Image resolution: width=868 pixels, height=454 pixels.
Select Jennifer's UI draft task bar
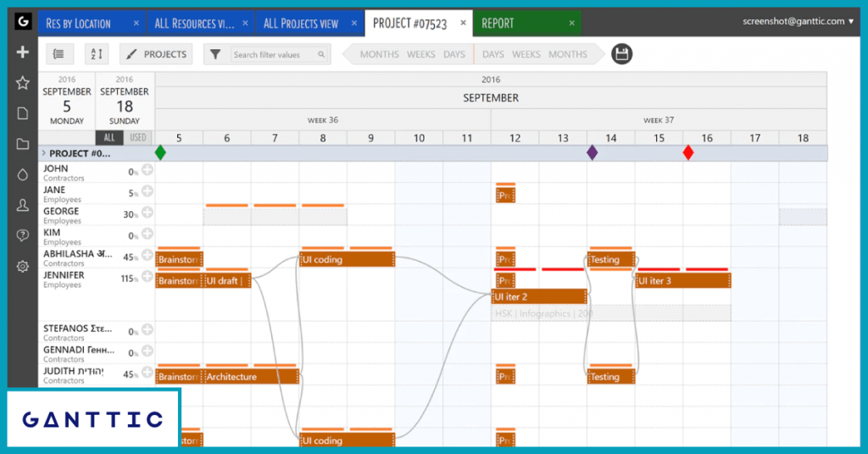(x=227, y=281)
